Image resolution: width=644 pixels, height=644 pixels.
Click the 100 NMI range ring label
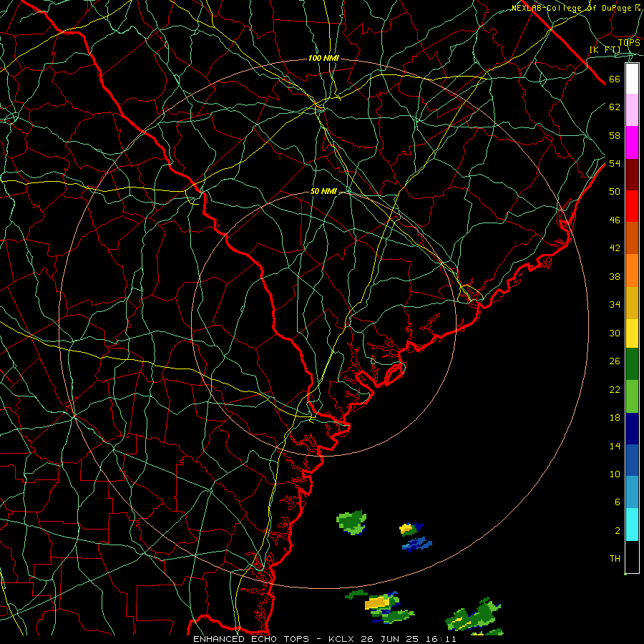coord(323,59)
